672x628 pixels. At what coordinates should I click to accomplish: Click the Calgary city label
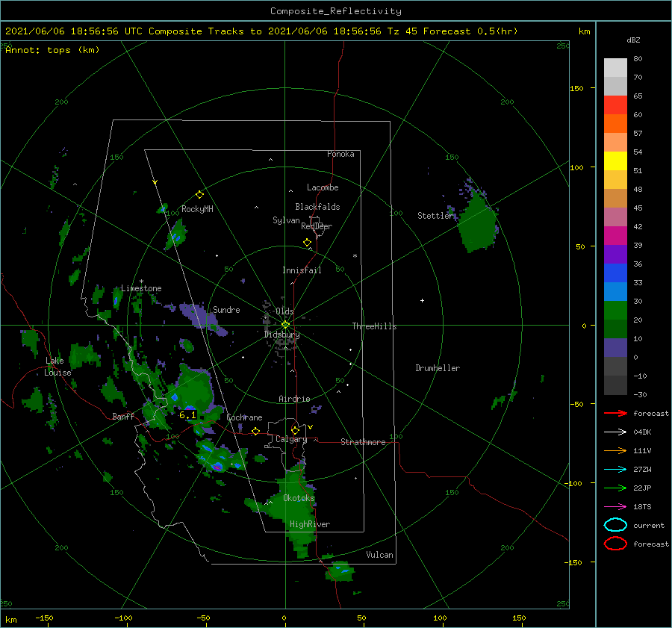pos(291,439)
